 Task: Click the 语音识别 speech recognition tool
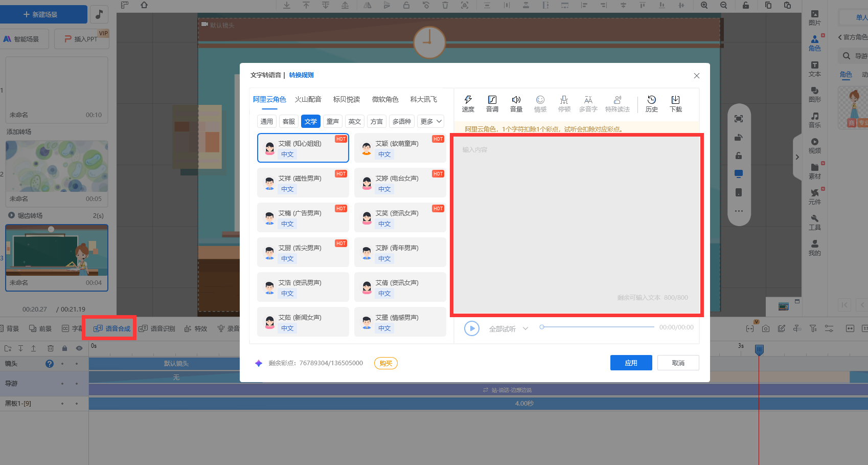157,328
